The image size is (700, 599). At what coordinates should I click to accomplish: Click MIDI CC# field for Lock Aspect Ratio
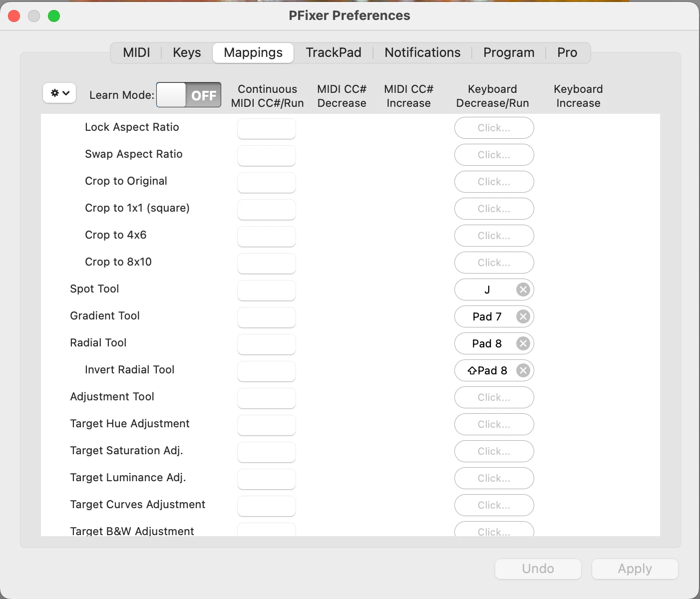267,129
